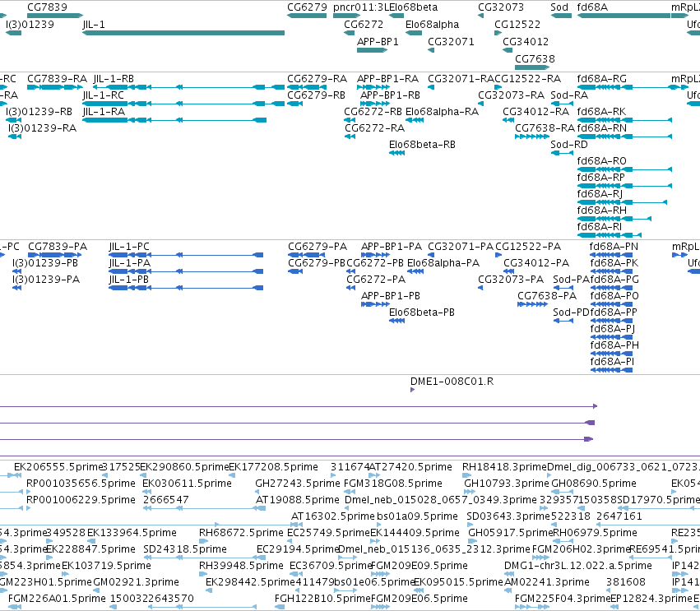The image size is (700, 611).
Task: Select the CG7638-PA protein label
Action: pyautogui.click(x=547, y=296)
